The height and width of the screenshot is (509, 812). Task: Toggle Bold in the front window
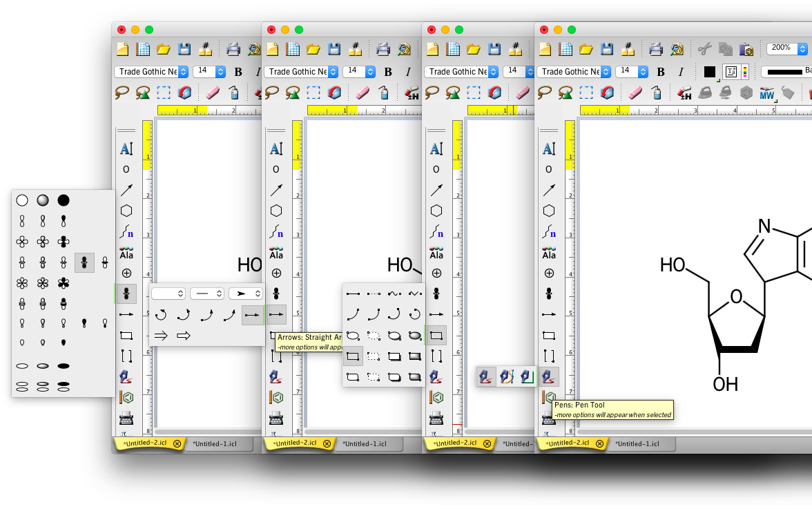point(661,72)
